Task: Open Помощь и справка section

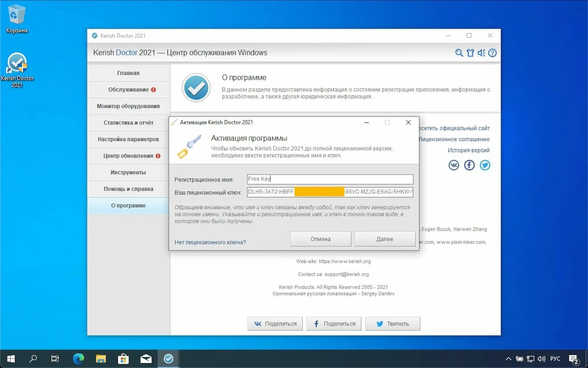Action: [129, 189]
